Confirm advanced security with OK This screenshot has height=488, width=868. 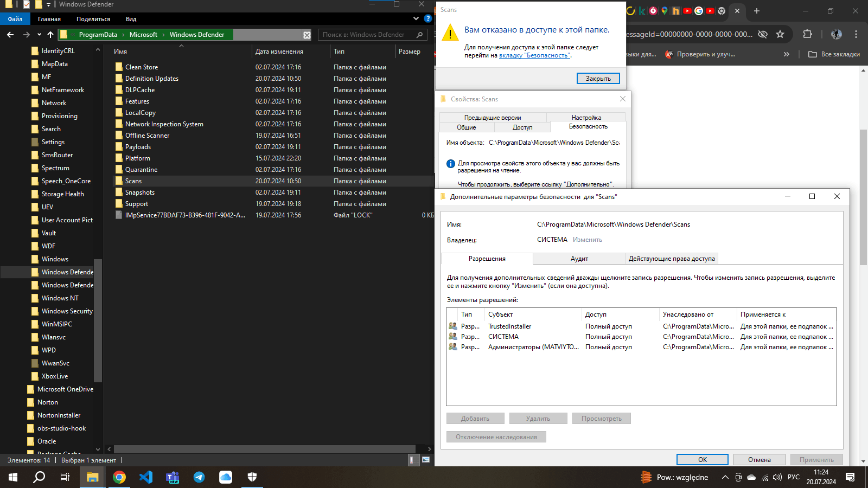(703, 460)
